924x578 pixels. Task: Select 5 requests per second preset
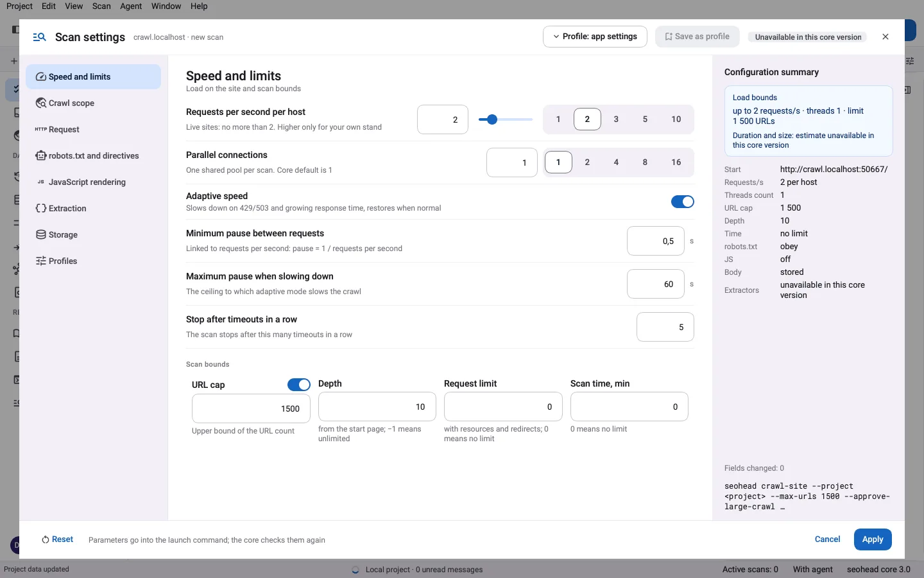(645, 119)
